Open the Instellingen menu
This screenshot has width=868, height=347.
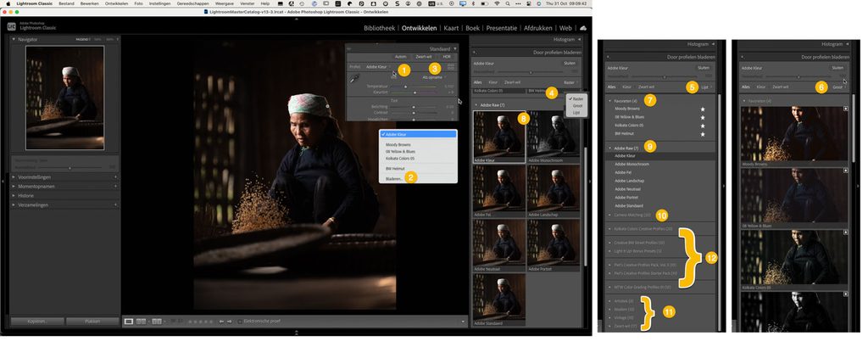[160, 3]
